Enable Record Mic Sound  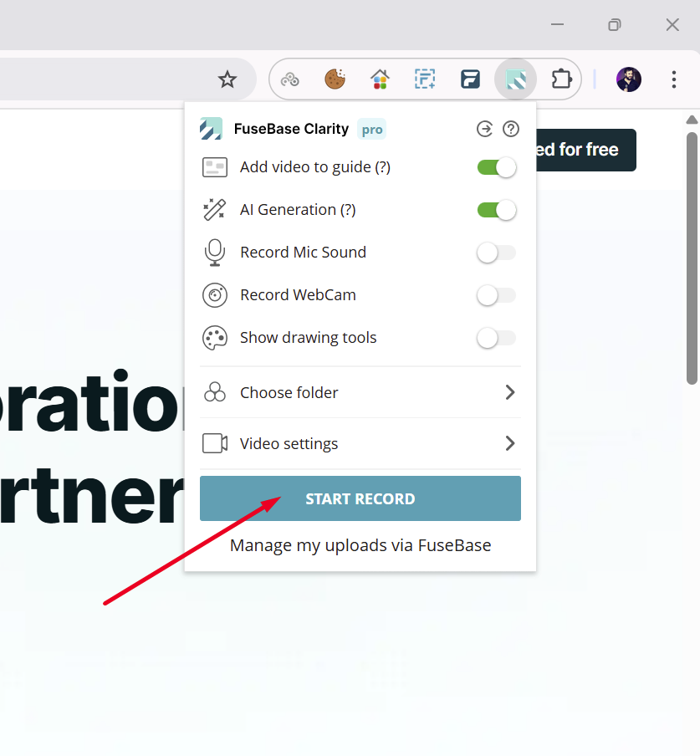coord(497,253)
